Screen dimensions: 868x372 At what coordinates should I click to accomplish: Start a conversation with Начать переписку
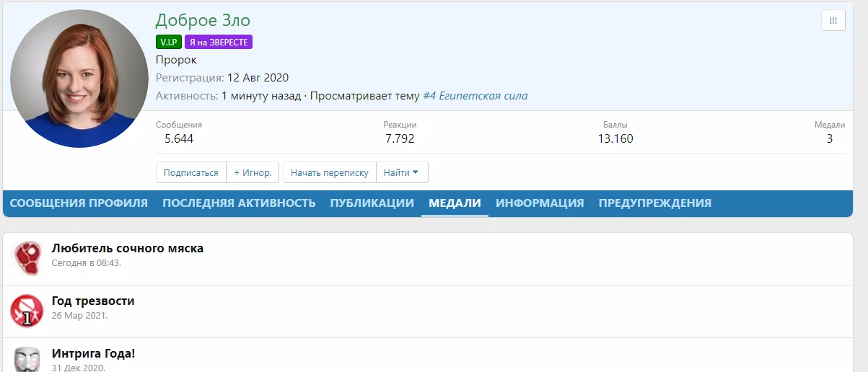(330, 172)
